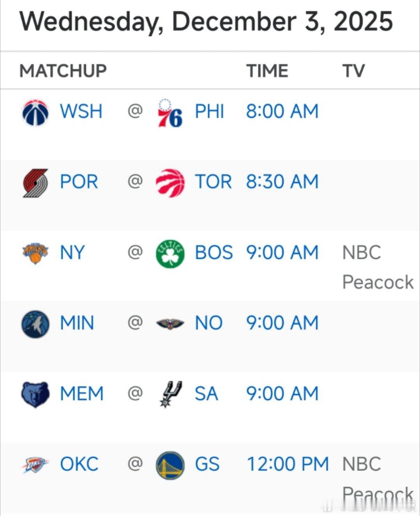Click the Washington Wizards logo

pyautogui.click(x=35, y=112)
